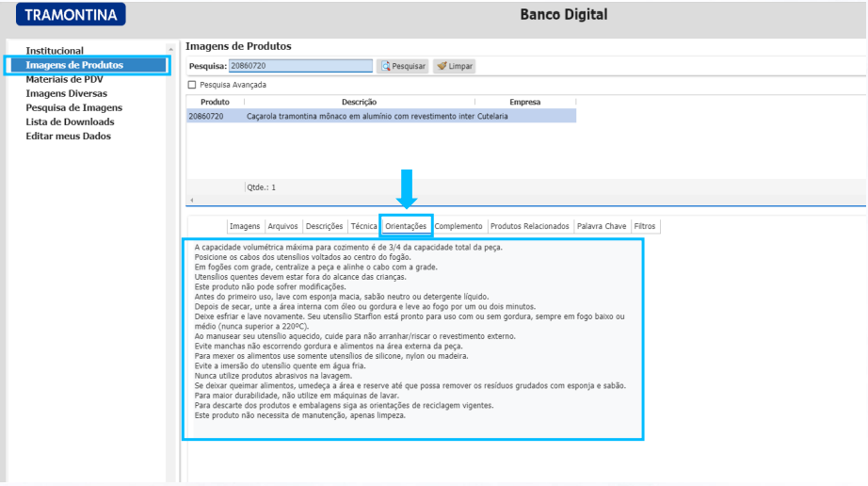Click the Caçarola tramontina mônaco description cell
Screen dimensions: 868x486
coord(361,116)
